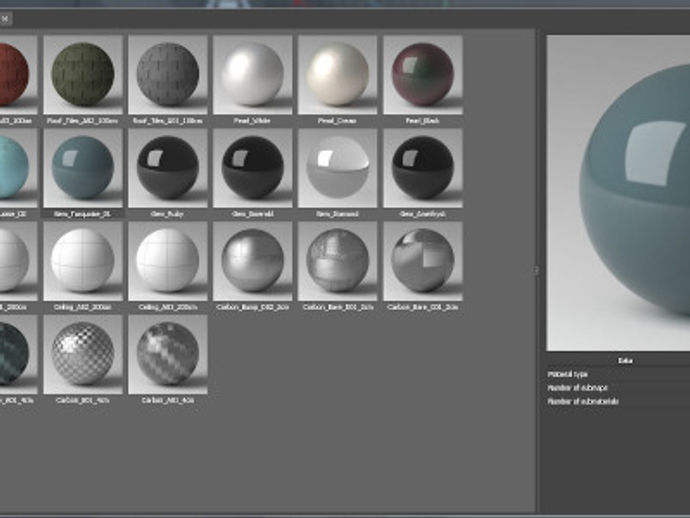Click the Gem_Diamond label text
Viewport: 690px width, 518px height.
point(338,214)
